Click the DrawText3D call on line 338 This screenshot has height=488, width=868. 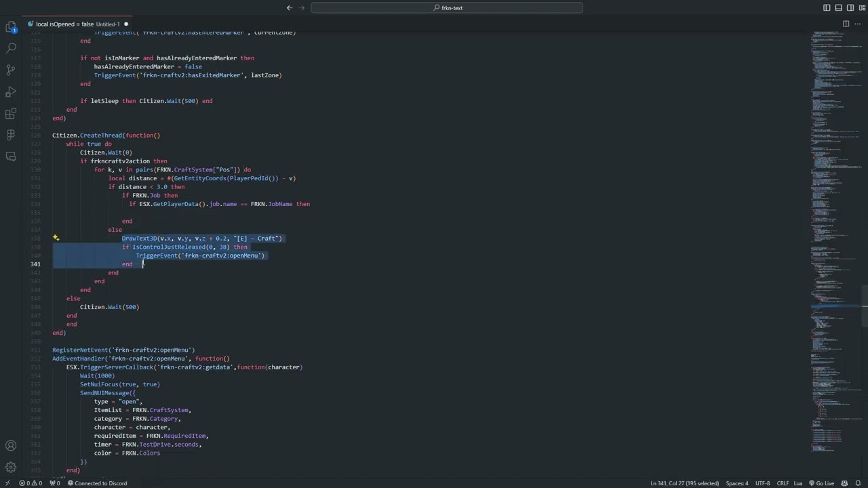point(201,239)
